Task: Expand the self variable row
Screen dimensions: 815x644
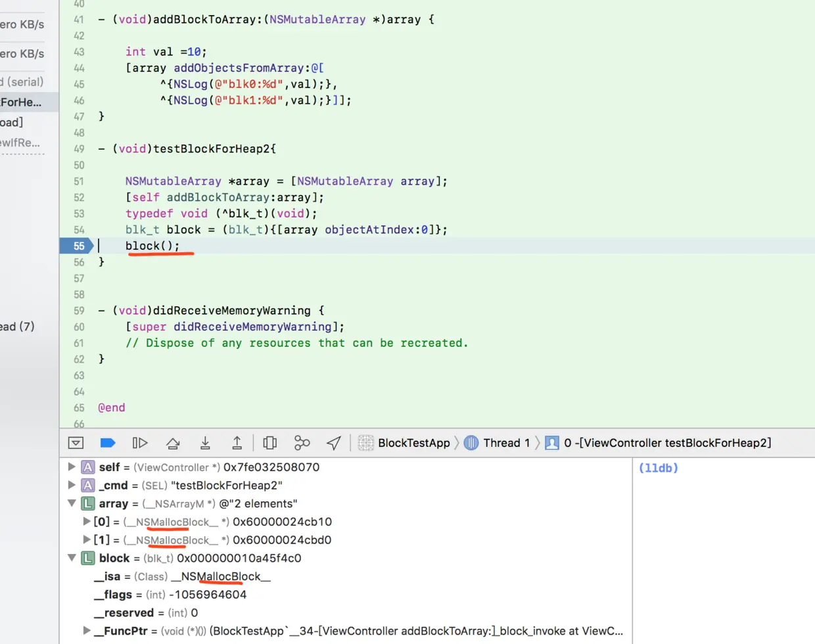Action: pyautogui.click(x=72, y=467)
